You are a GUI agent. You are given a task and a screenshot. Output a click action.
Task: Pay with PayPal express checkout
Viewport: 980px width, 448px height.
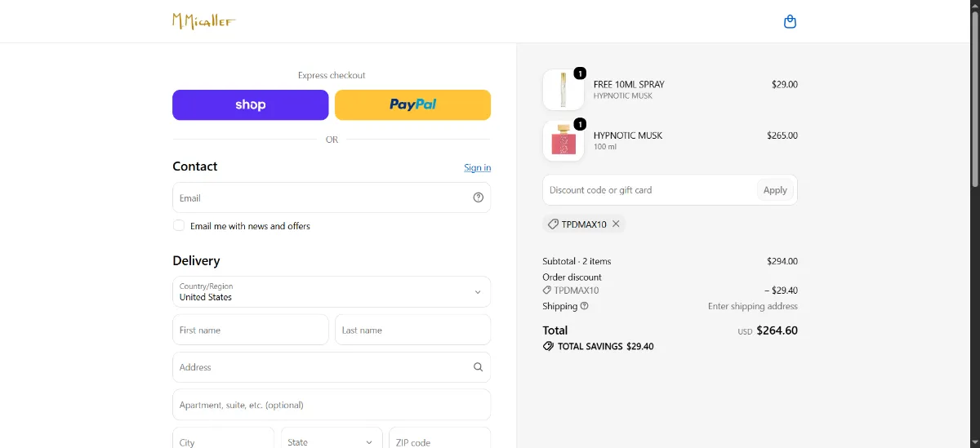[413, 105]
